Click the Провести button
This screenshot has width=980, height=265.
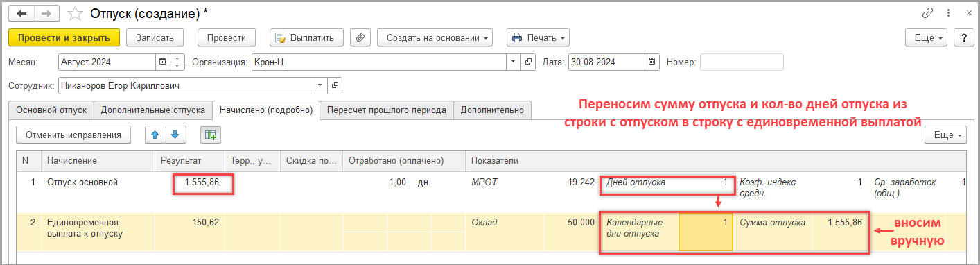point(227,37)
